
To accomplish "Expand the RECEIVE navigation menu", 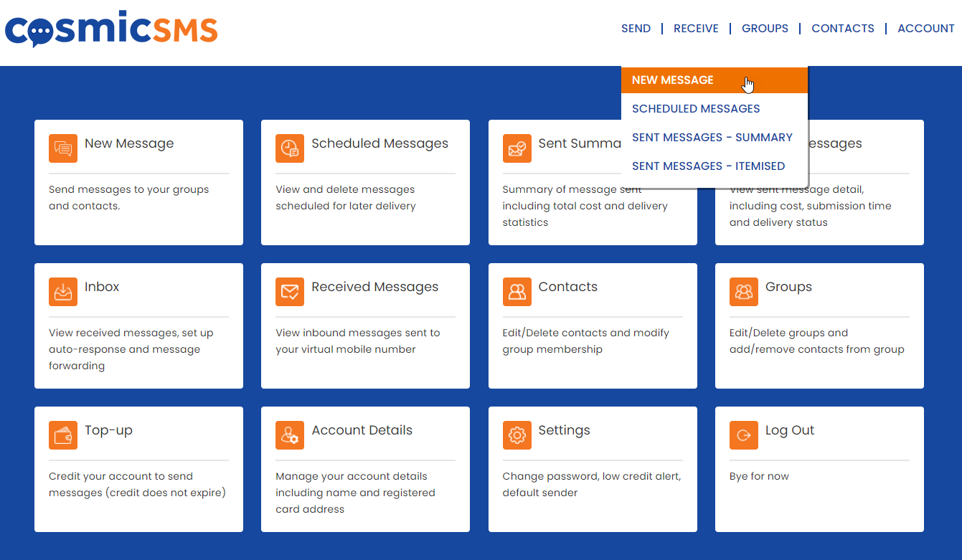I will point(696,29).
